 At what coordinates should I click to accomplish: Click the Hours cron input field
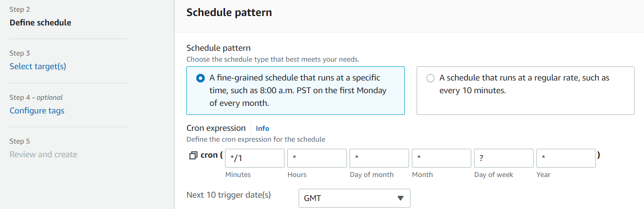[x=317, y=158]
